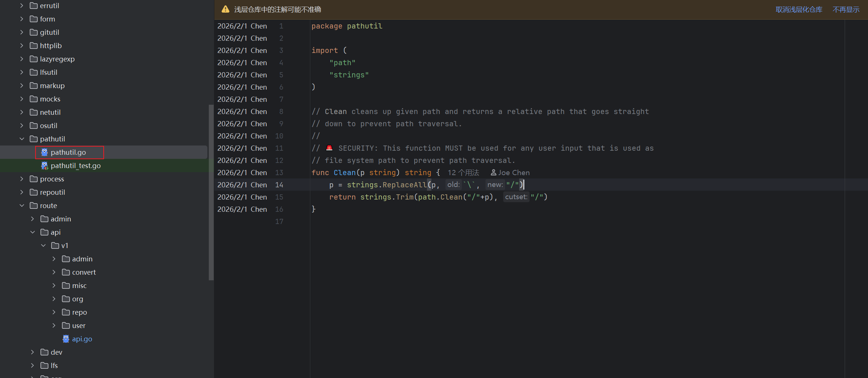This screenshot has height=378, width=868.
Task: Click the unshallow repository link
Action: point(799,10)
